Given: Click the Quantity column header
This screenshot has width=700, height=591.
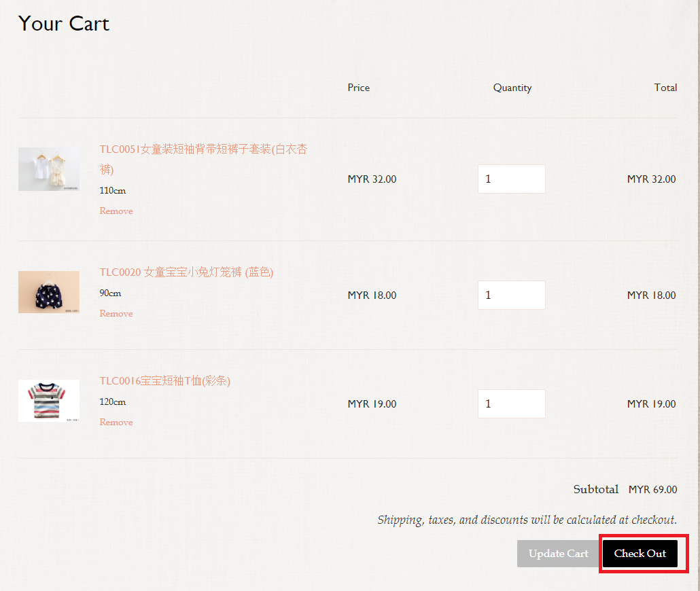Looking at the screenshot, I should point(512,88).
